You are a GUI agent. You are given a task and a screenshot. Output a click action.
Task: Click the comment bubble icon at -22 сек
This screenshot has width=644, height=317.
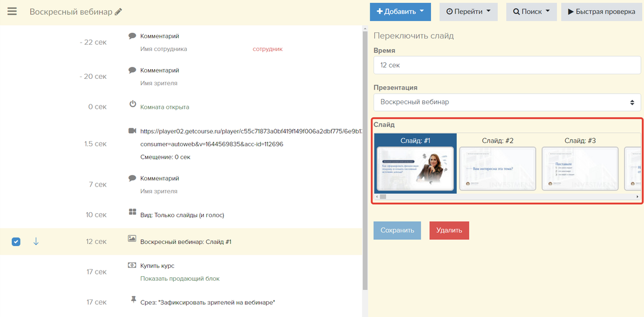coord(132,36)
